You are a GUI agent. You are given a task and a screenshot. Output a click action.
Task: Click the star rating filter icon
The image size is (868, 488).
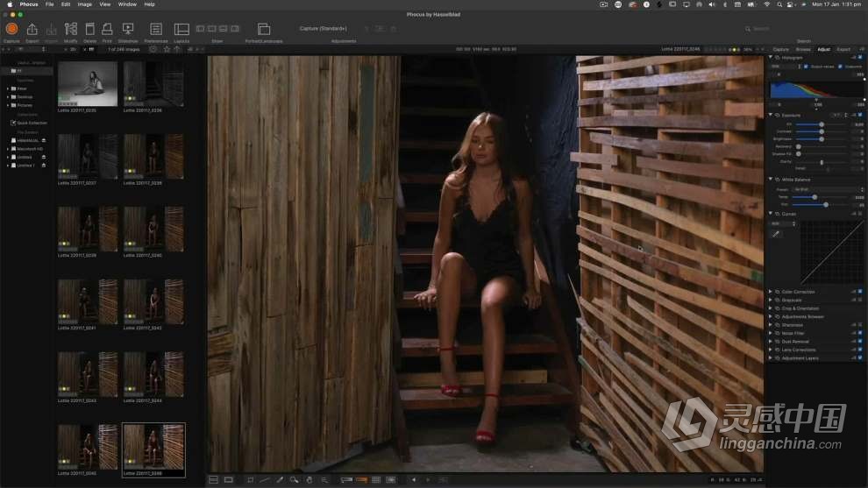(166, 49)
